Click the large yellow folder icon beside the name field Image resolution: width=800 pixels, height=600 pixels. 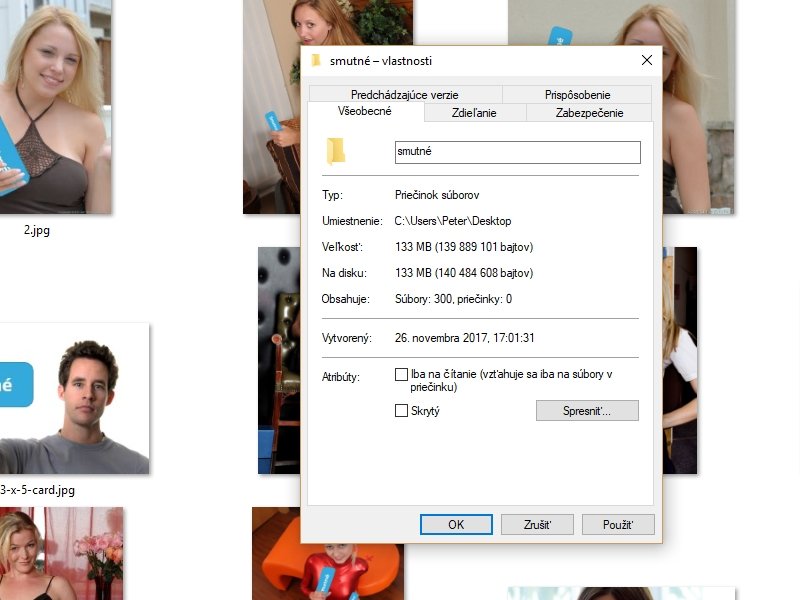click(336, 151)
